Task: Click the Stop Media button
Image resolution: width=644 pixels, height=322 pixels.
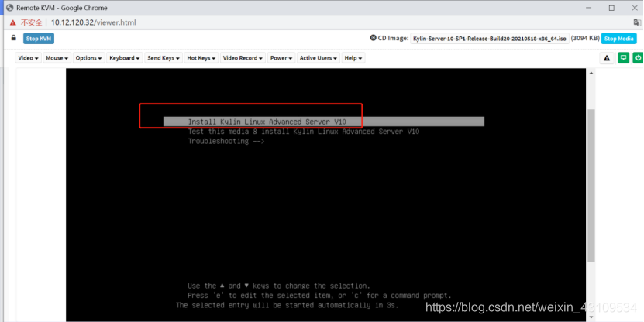Action: click(618, 39)
